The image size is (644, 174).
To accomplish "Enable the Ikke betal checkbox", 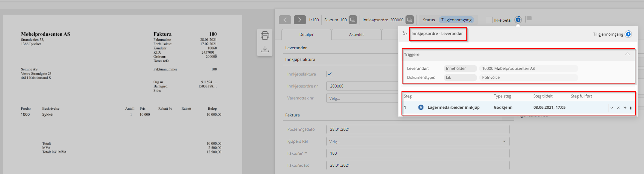I will click(x=489, y=20).
